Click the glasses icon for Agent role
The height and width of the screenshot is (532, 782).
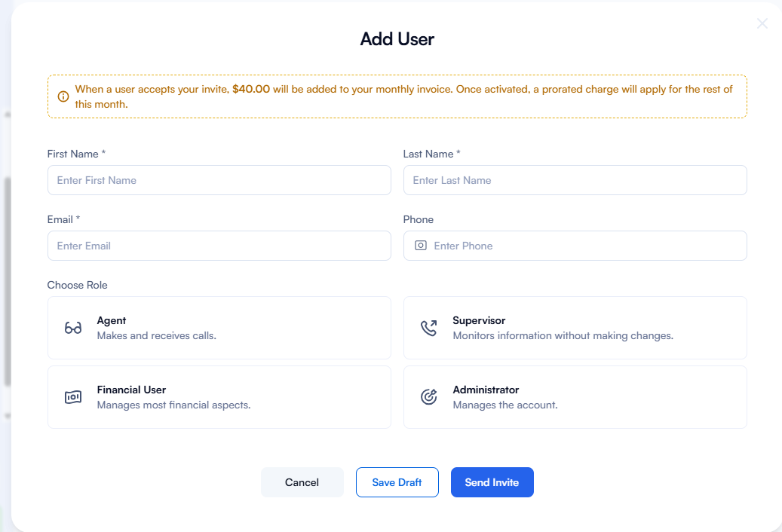[73, 328]
